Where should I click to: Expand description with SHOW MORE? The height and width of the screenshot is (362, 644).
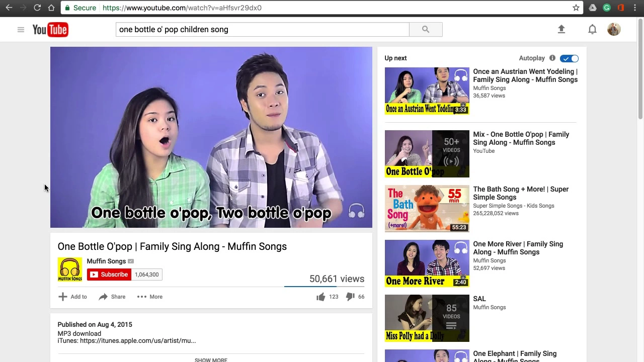tap(211, 359)
